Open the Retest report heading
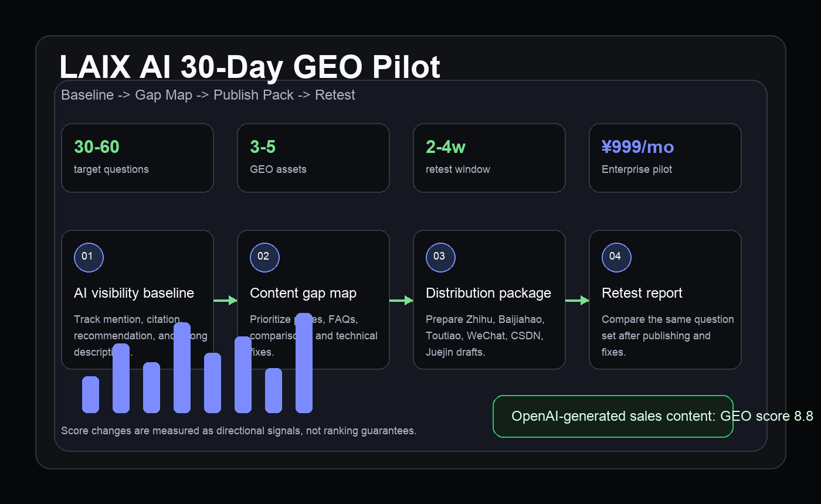The image size is (821, 504). tap(642, 293)
